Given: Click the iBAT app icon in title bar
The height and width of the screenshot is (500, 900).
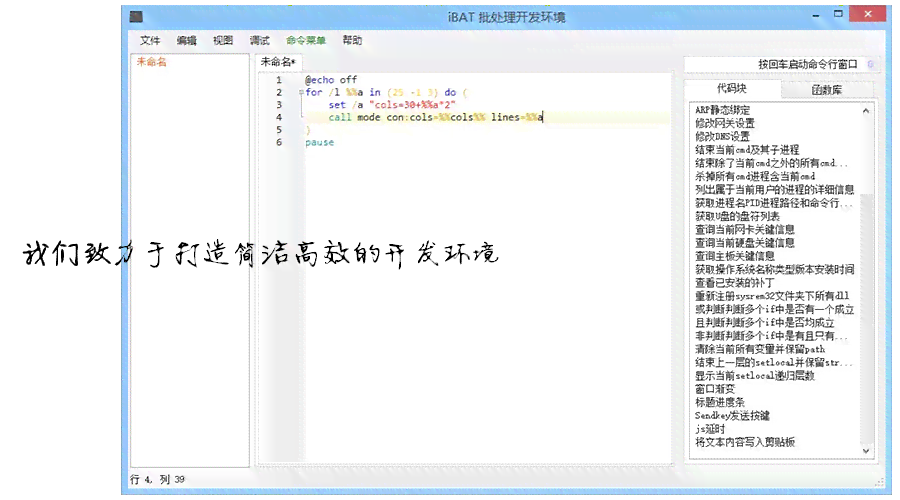Looking at the screenshot, I should click(136, 17).
